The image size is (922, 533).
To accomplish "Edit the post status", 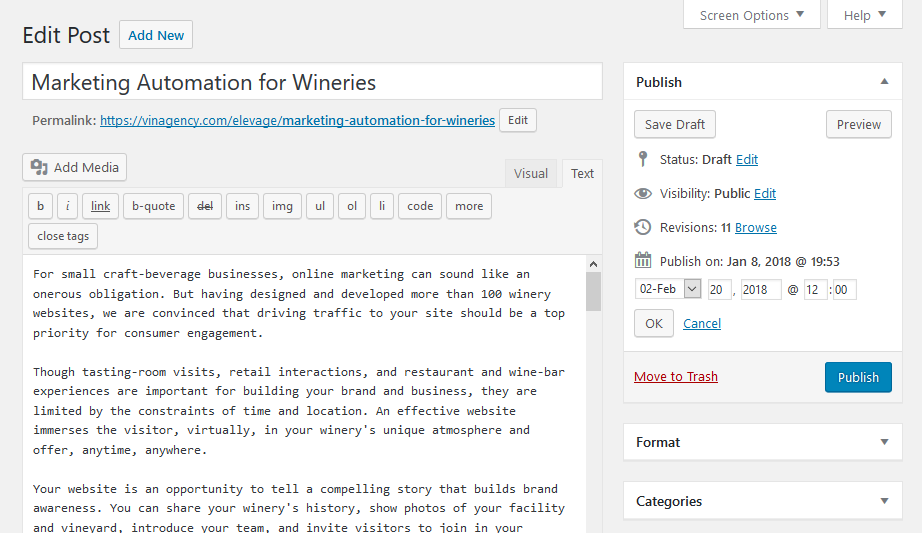I will tap(747, 159).
